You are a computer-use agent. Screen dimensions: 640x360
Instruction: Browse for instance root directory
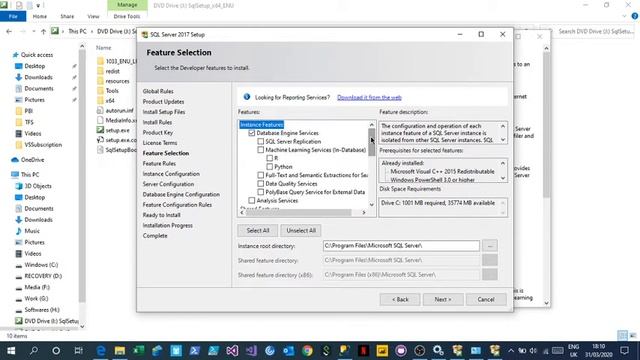coord(490,246)
